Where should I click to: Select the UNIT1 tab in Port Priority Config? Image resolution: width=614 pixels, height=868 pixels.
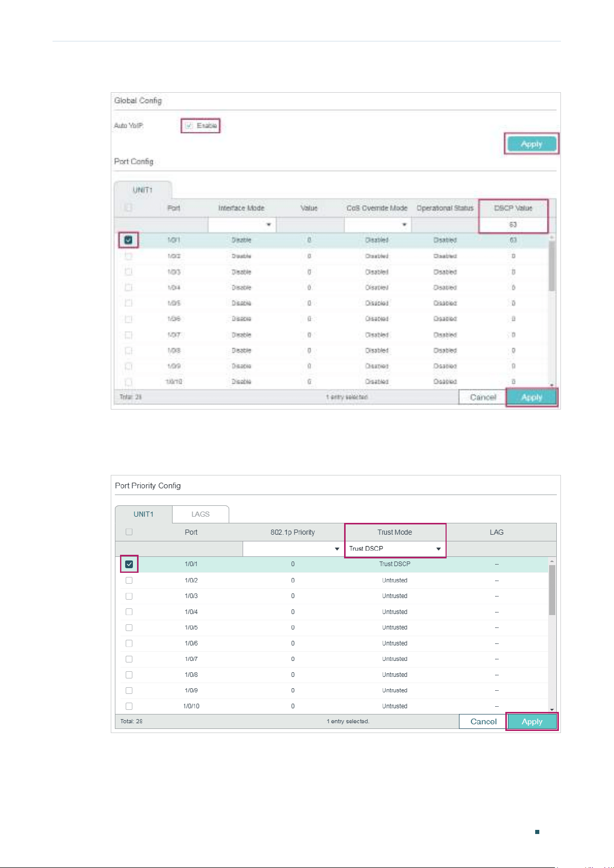tap(143, 514)
